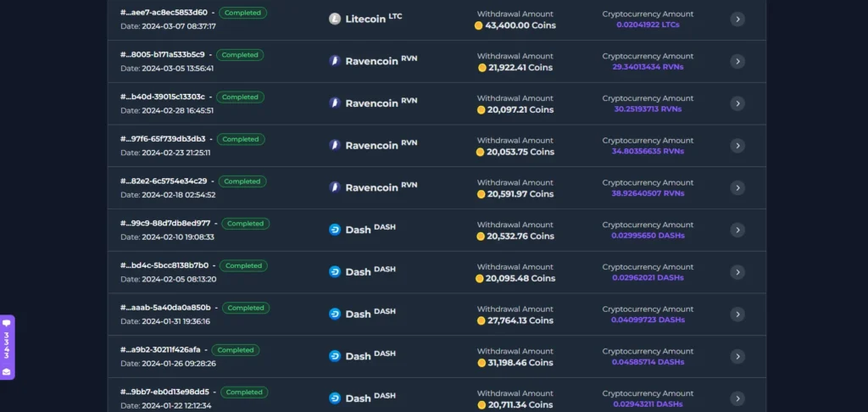Click gold coin icon beside 20,095.48 Coins
Viewport: 868px width, 412px height.
[x=480, y=279]
